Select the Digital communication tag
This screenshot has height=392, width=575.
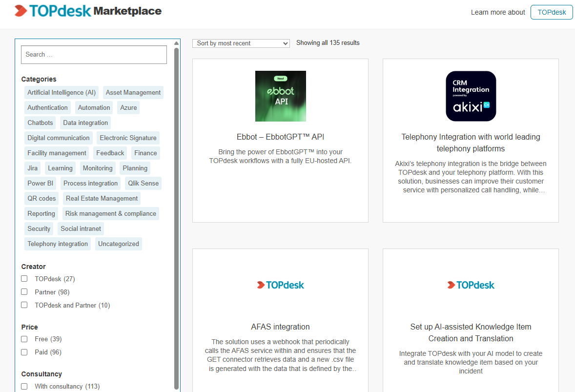(x=58, y=138)
